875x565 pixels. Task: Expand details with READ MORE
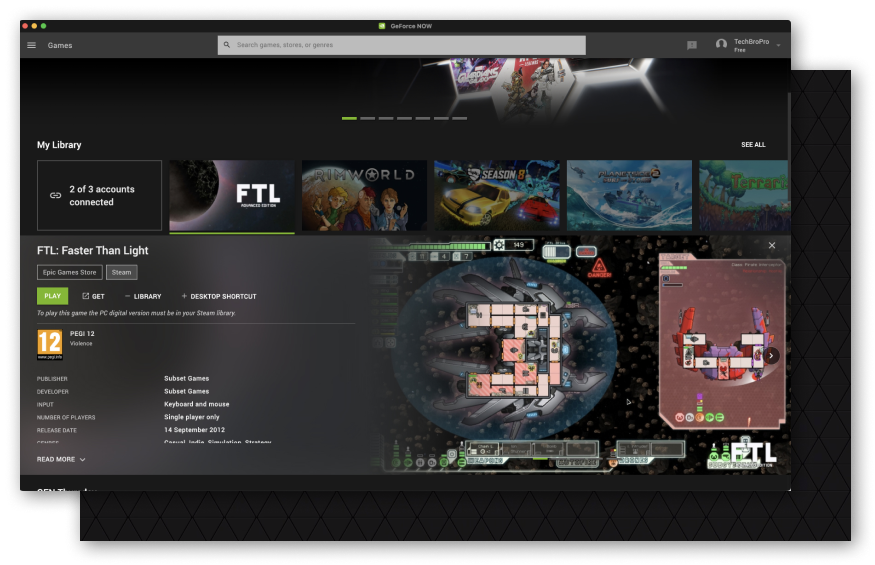[x=61, y=459]
